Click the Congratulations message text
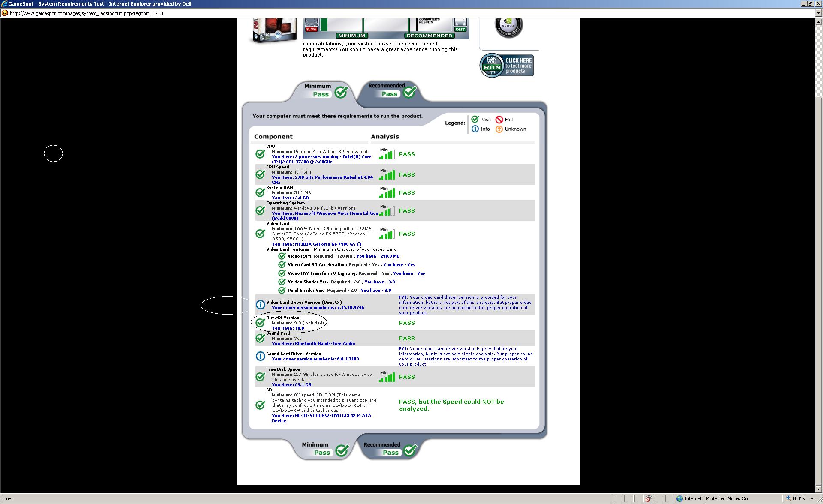Image resolution: width=823 pixels, height=504 pixels. pos(380,49)
